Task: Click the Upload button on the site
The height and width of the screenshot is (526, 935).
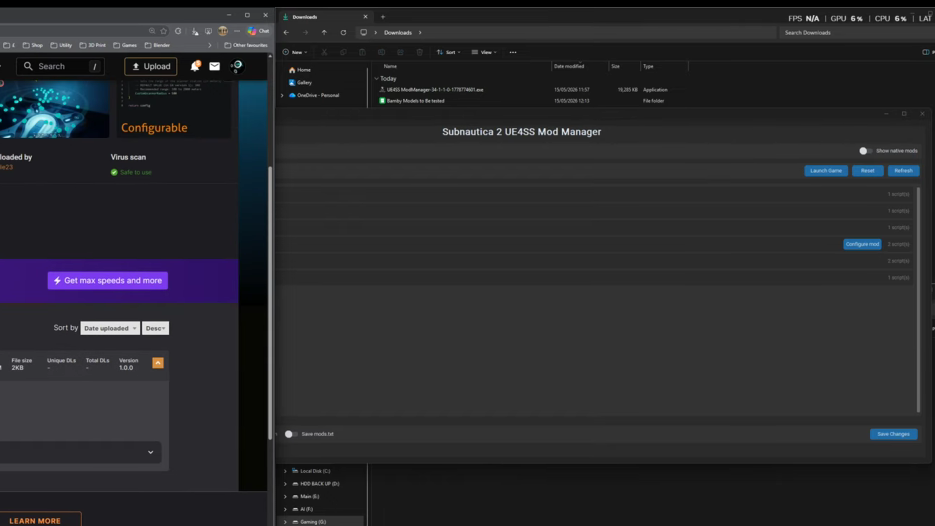Action: click(x=151, y=66)
